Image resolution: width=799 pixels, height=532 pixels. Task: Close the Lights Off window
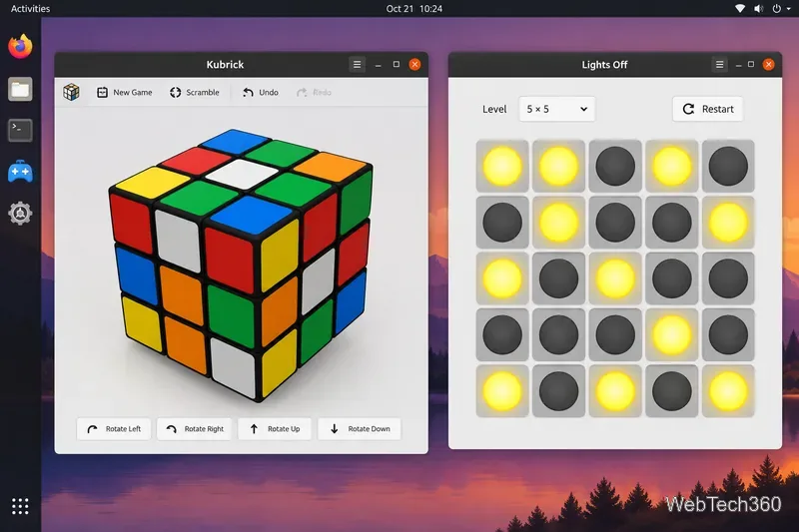[768, 64]
